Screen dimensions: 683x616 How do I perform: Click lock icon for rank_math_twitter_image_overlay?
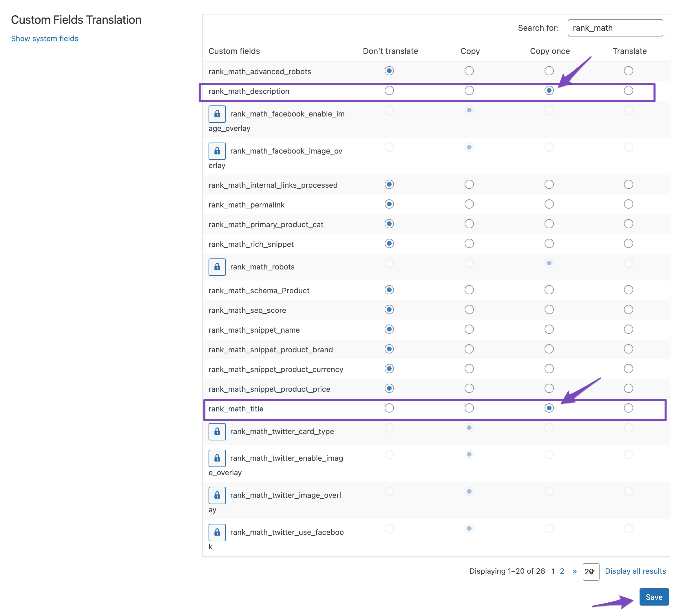(x=217, y=495)
